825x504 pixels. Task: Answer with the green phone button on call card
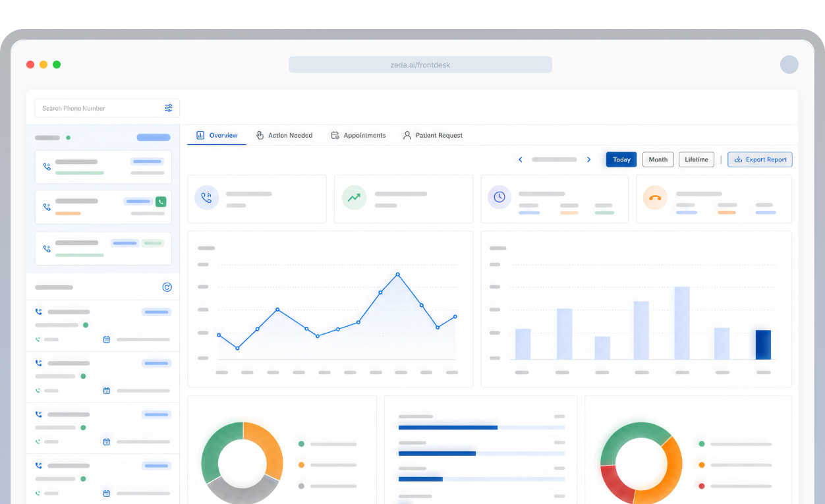click(161, 202)
